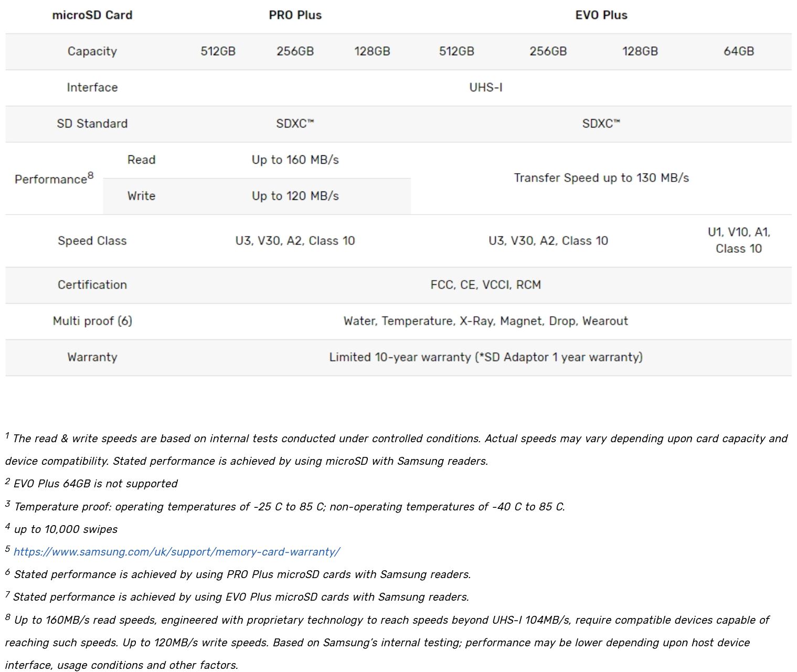Click PRO Plus 512GB capacity cell
This screenshot has height=672, width=797.
pos(218,51)
